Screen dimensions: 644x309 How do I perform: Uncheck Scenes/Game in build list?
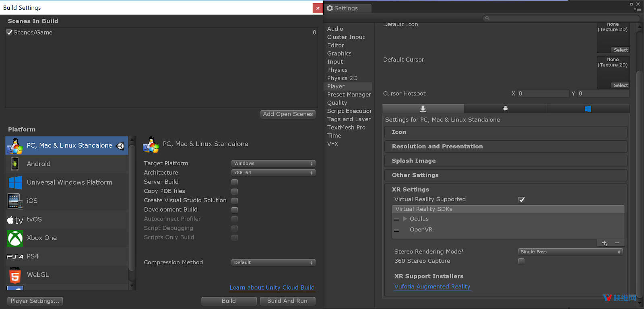click(9, 33)
